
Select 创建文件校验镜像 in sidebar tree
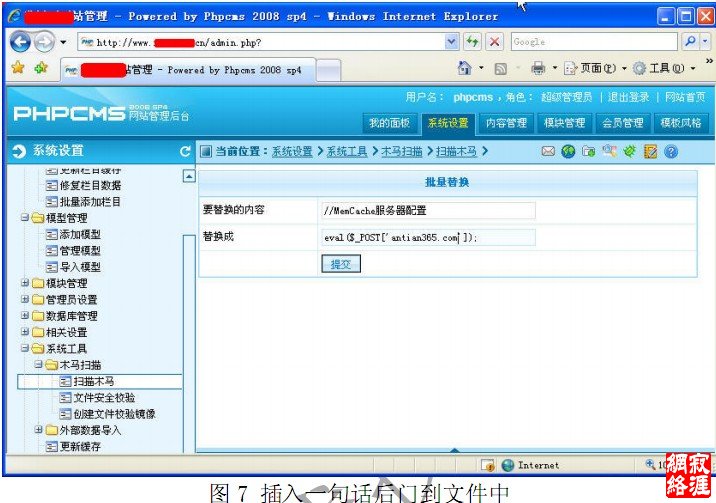114,414
